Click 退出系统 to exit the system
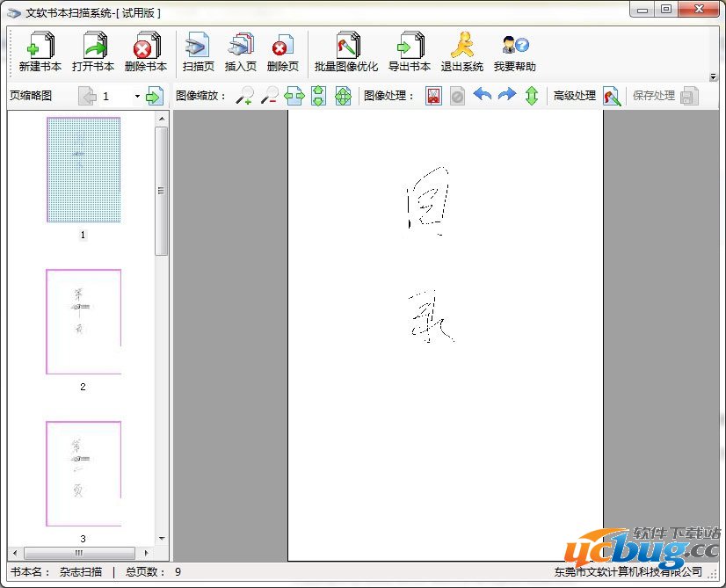Viewport: 726px width, 588px height. (x=461, y=46)
